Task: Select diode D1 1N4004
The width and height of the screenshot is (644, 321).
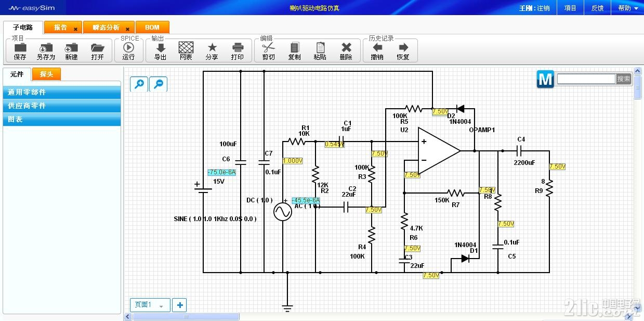Action: click(465, 258)
